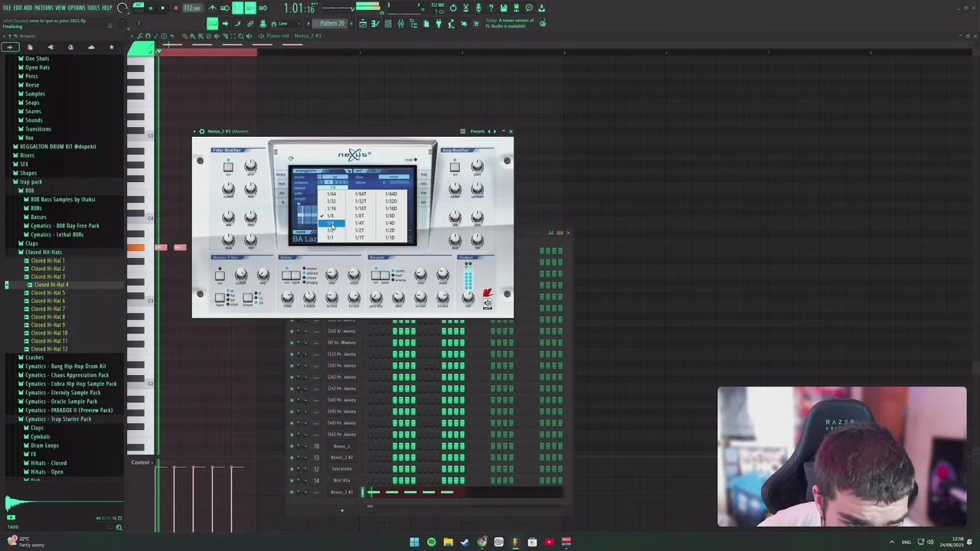Select hall reverb type in Nexus

click(397, 275)
